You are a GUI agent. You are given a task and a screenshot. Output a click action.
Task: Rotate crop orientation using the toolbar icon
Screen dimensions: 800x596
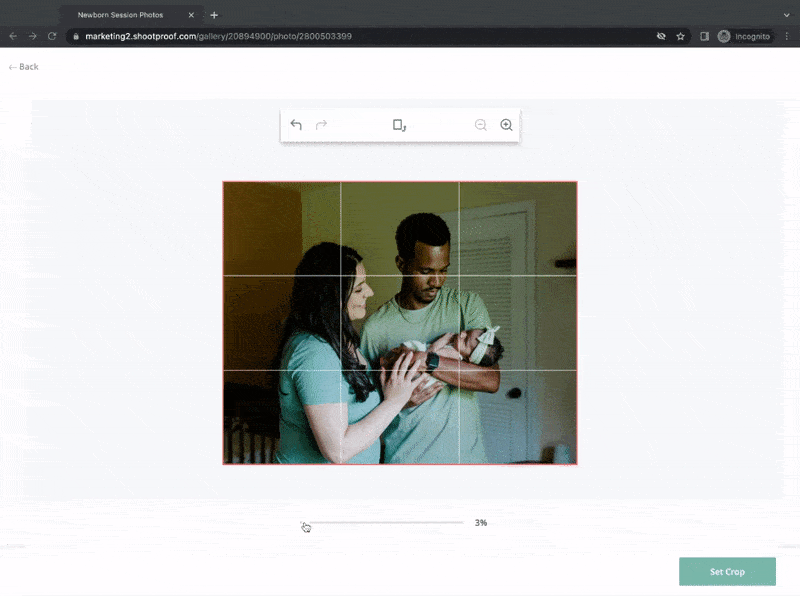[399, 125]
